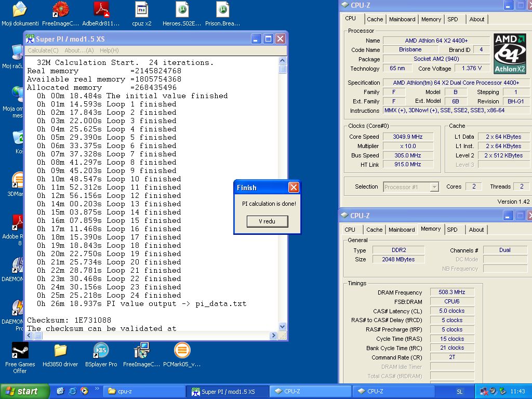Click the SL language indicator on taskbar
Viewport: 532px width, 399px height.
[459, 392]
